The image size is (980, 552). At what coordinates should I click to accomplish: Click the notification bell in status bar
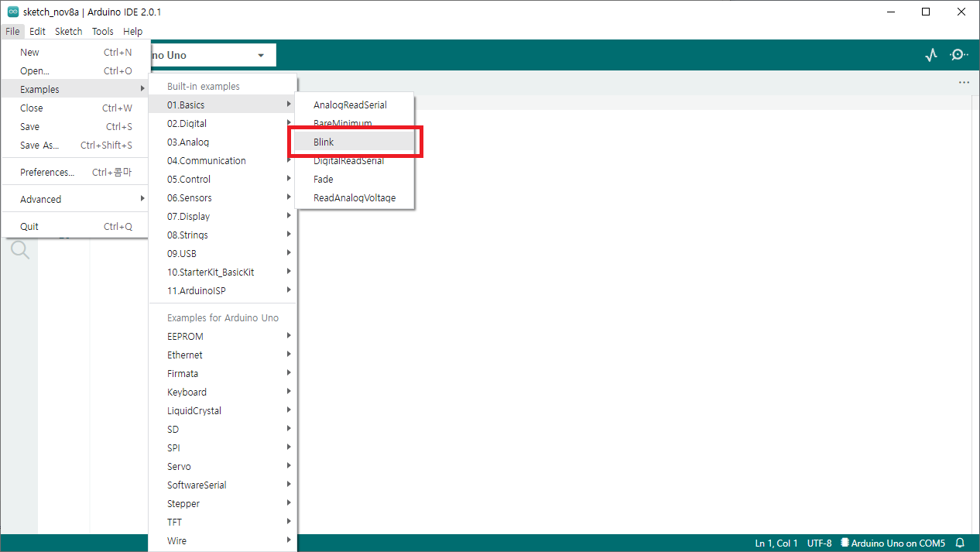pyautogui.click(x=961, y=543)
